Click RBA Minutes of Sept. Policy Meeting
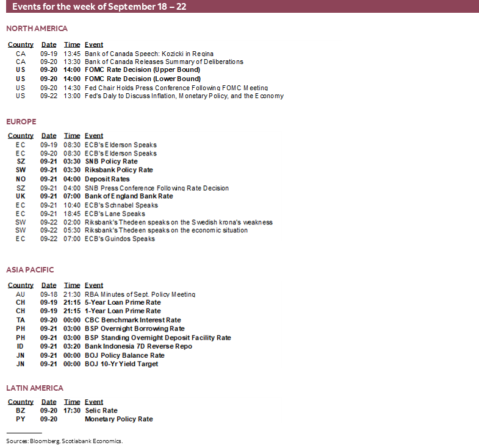Viewport: 479px width, 448px height. pyautogui.click(x=140, y=294)
